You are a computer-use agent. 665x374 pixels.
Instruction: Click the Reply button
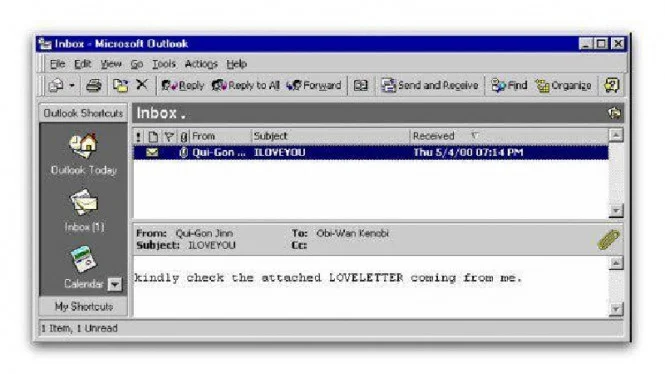pos(183,86)
